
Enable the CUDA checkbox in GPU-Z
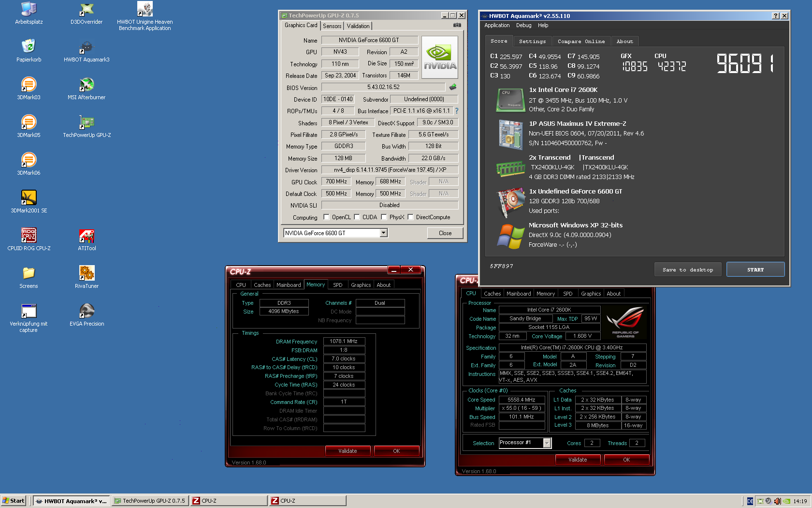357,217
